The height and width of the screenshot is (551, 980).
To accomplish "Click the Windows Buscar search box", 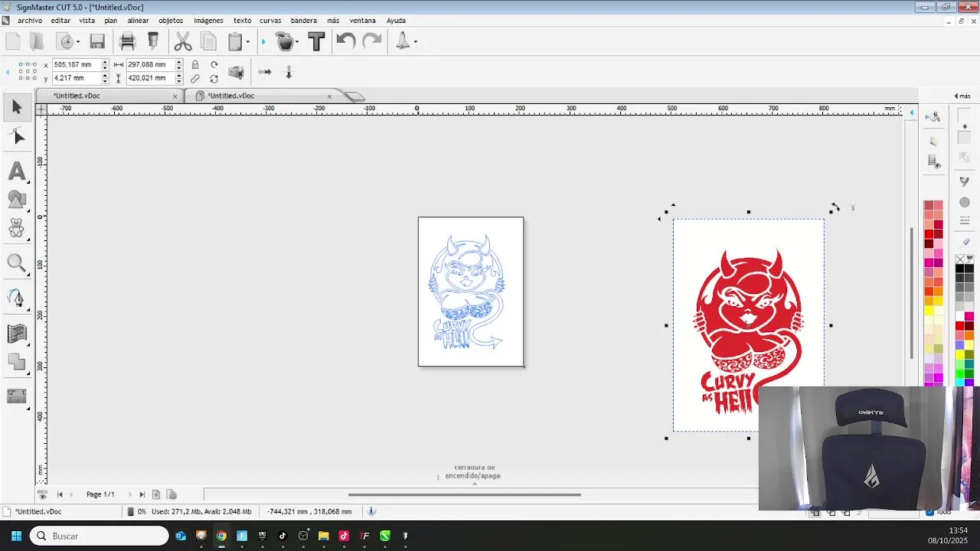I will (99, 536).
